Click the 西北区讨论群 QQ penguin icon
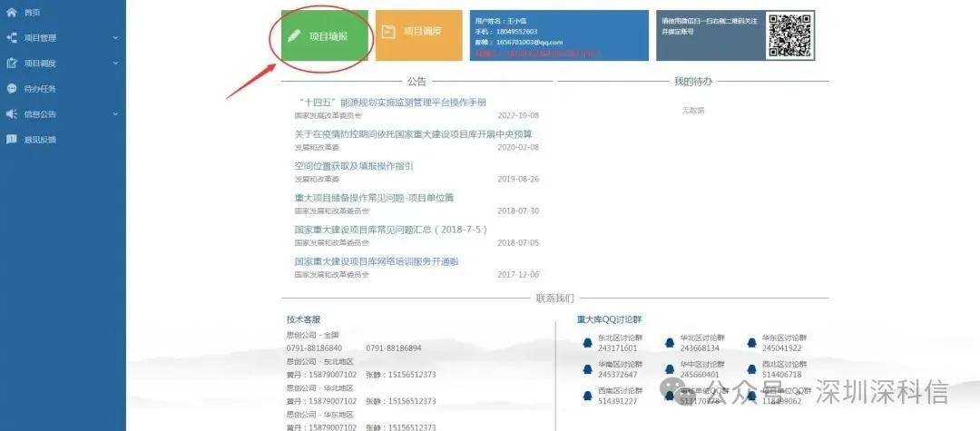 point(751,369)
